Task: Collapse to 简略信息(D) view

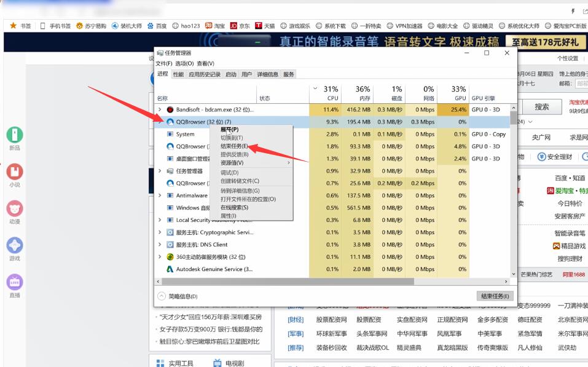Action: pyautogui.click(x=178, y=296)
